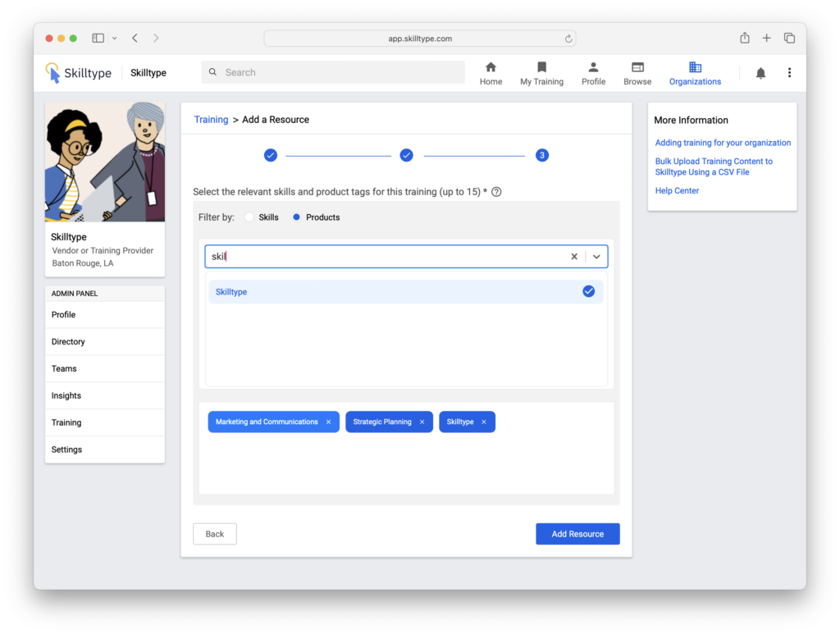Click the Add Resource button
Image resolution: width=840 pixels, height=634 pixels.
click(x=577, y=534)
